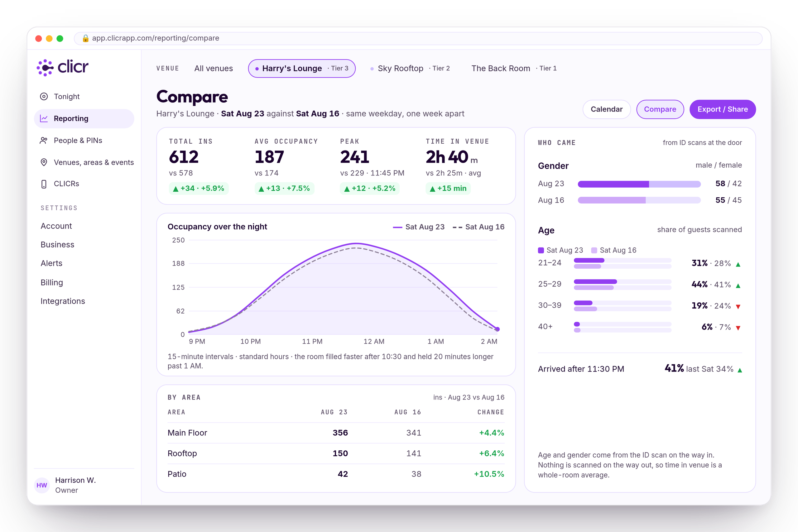Select Harry's Lounge venue chip

point(302,69)
